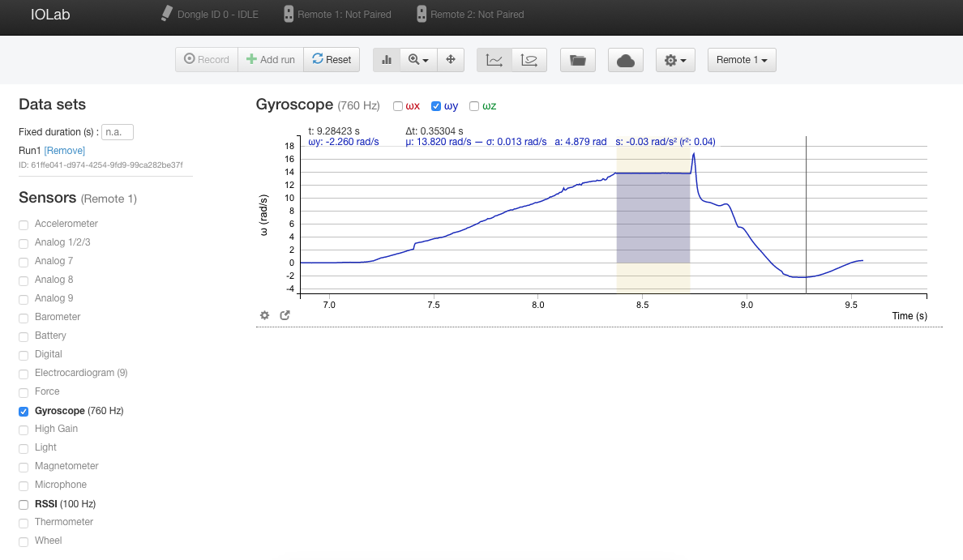This screenshot has width=963, height=560.
Task: Select the pan/move chart tool
Action: [x=451, y=59]
